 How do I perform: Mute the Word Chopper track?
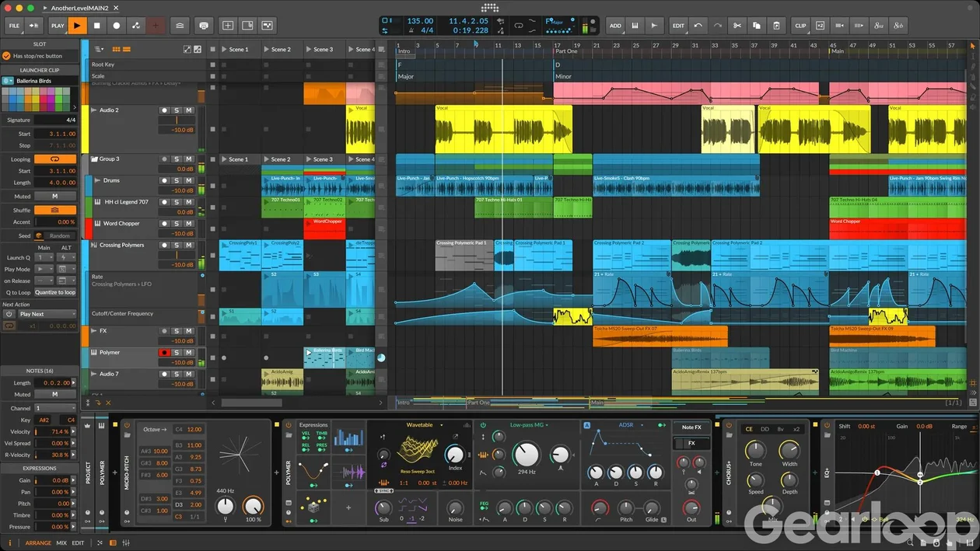(x=188, y=223)
